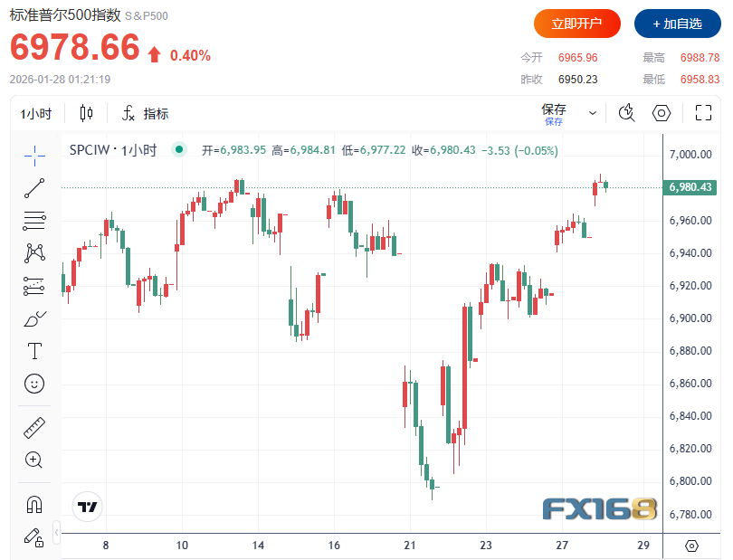Select the trend line drawing tool
The height and width of the screenshot is (560, 733).
(34, 188)
